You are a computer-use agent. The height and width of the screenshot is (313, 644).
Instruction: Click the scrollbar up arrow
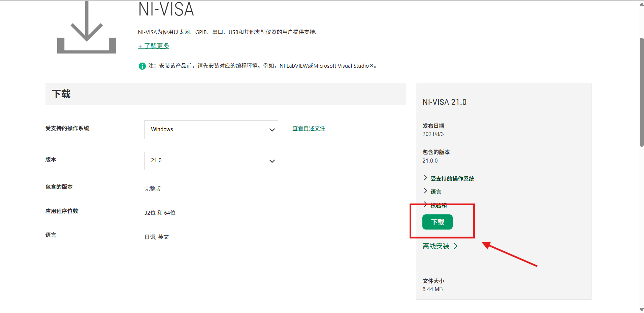point(641,4)
